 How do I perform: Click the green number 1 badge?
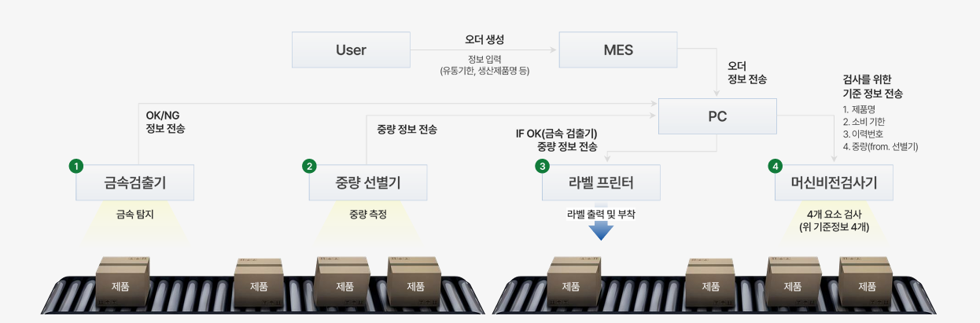[x=76, y=166]
